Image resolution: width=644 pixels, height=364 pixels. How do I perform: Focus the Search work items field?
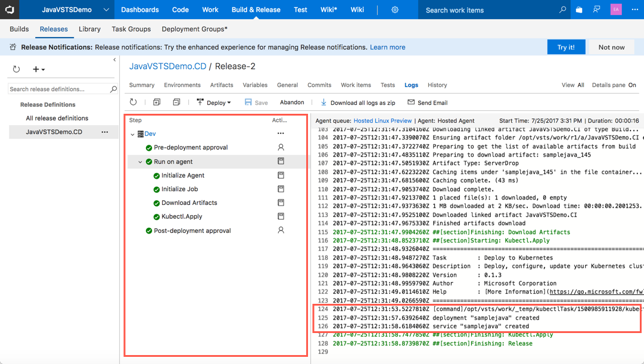pyautogui.click(x=489, y=10)
